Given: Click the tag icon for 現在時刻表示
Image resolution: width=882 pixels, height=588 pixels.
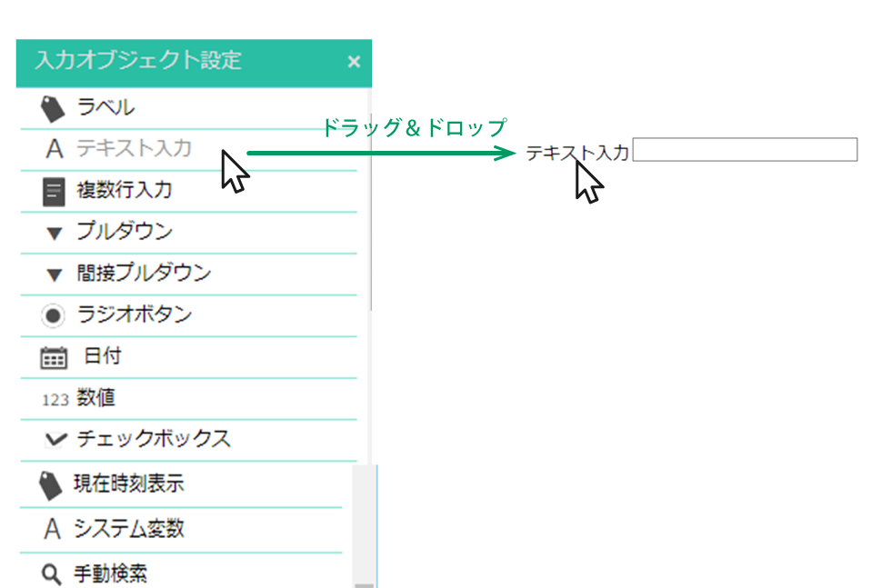Looking at the screenshot, I should [50, 485].
